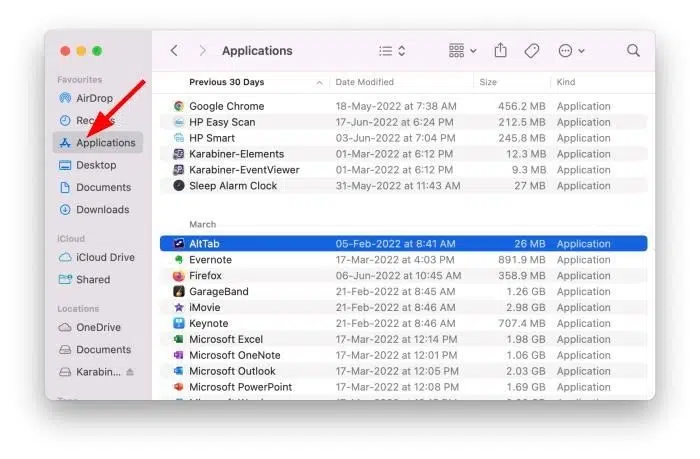Click the Applications window title
Viewport: 700px width, 459px height.
(257, 50)
